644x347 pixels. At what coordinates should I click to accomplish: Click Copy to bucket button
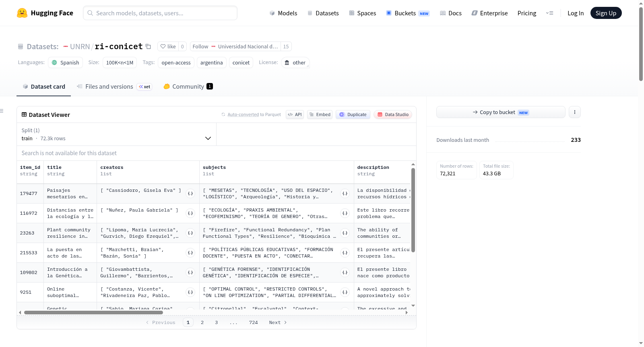point(501,112)
